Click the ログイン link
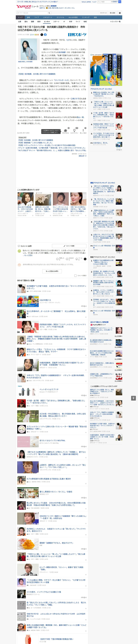Image resolution: width=138 pixels, height=644 pixels. 42,8
